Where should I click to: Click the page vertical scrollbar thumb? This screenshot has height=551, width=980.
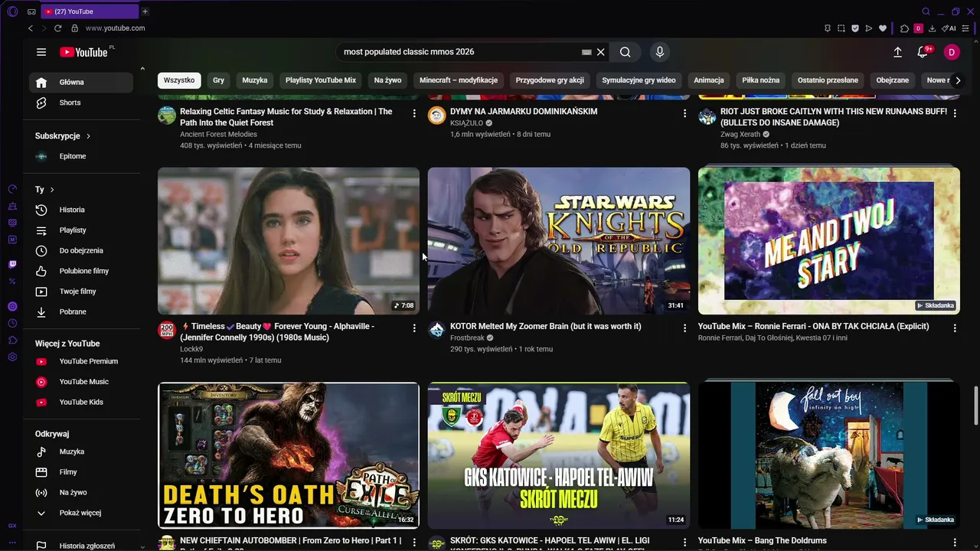tap(975, 406)
